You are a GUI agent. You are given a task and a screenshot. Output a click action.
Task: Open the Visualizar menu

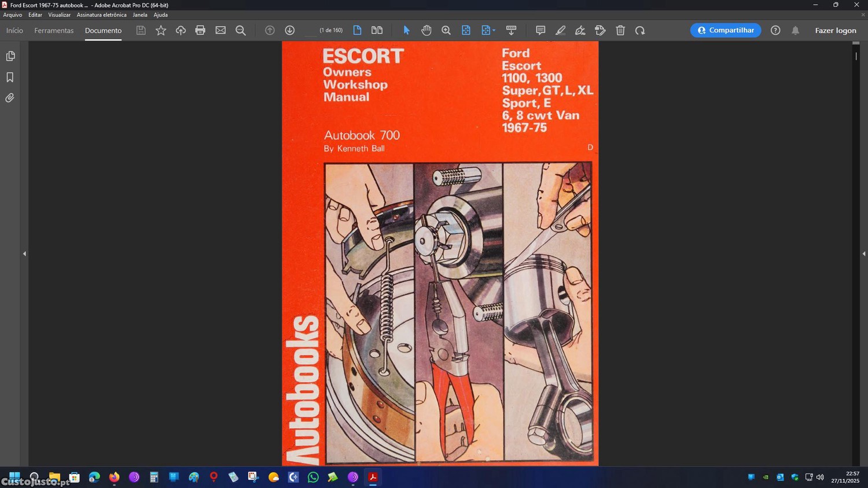(59, 15)
